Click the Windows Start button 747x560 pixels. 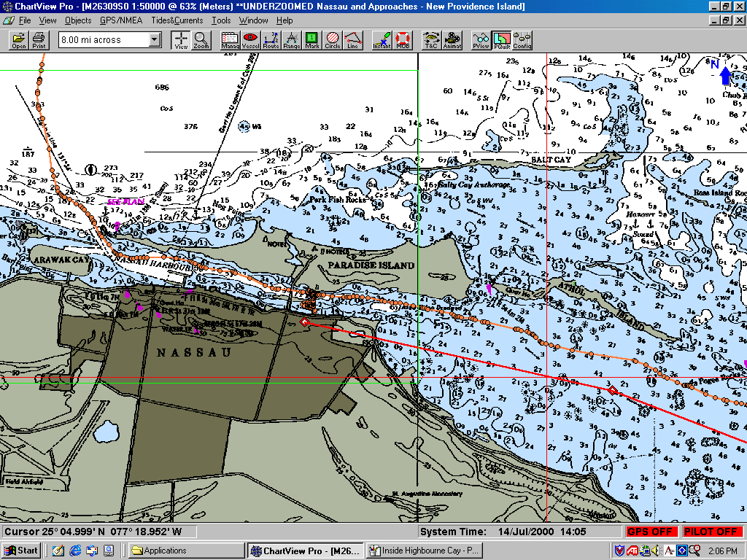coord(21,551)
